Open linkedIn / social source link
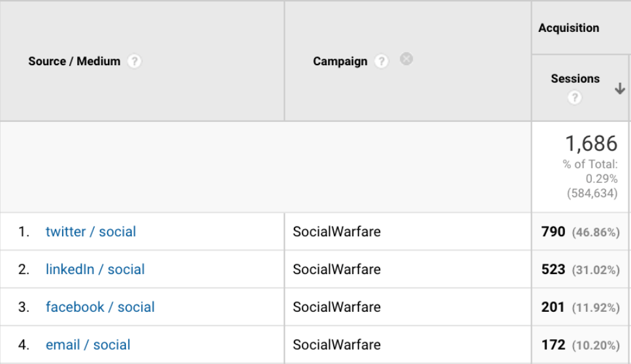The height and width of the screenshot is (364, 631). [x=95, y=269]
